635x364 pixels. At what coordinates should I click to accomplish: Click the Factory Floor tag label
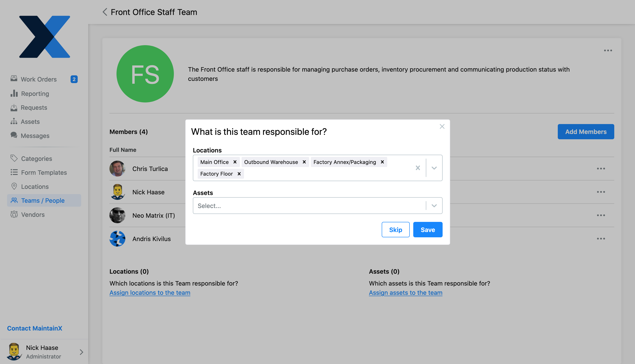(x=216, y=174)
